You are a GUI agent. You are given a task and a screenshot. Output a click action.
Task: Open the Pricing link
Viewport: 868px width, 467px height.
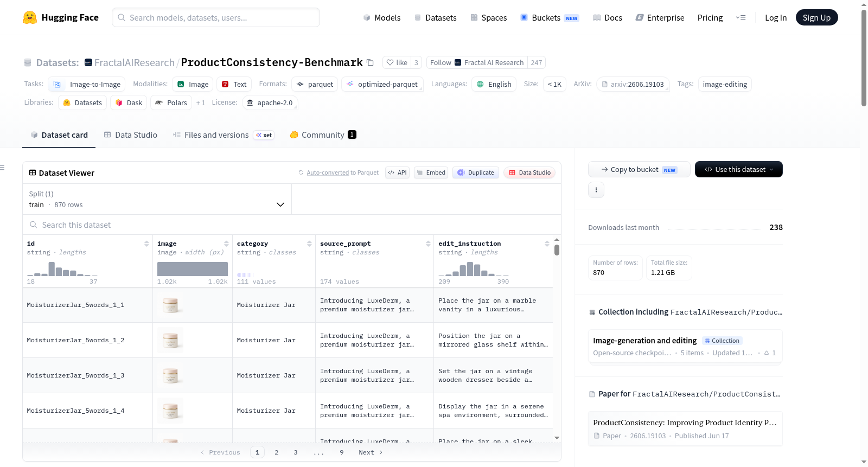pos(710,17)
